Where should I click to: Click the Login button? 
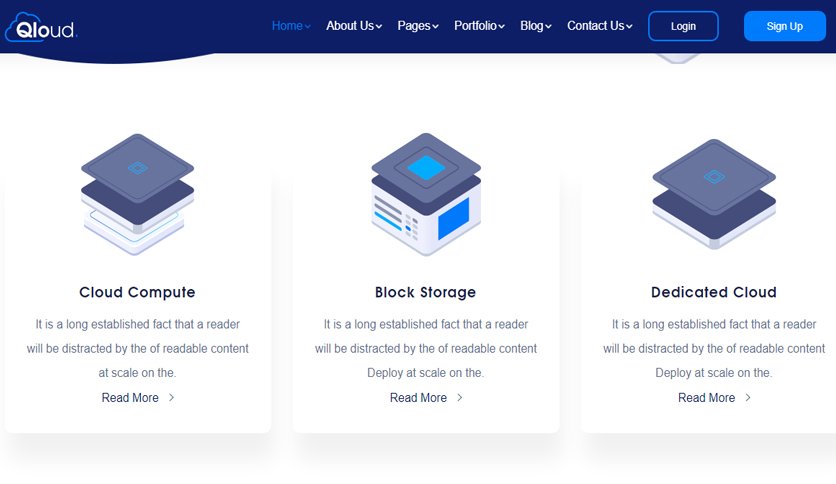point(684,26)
